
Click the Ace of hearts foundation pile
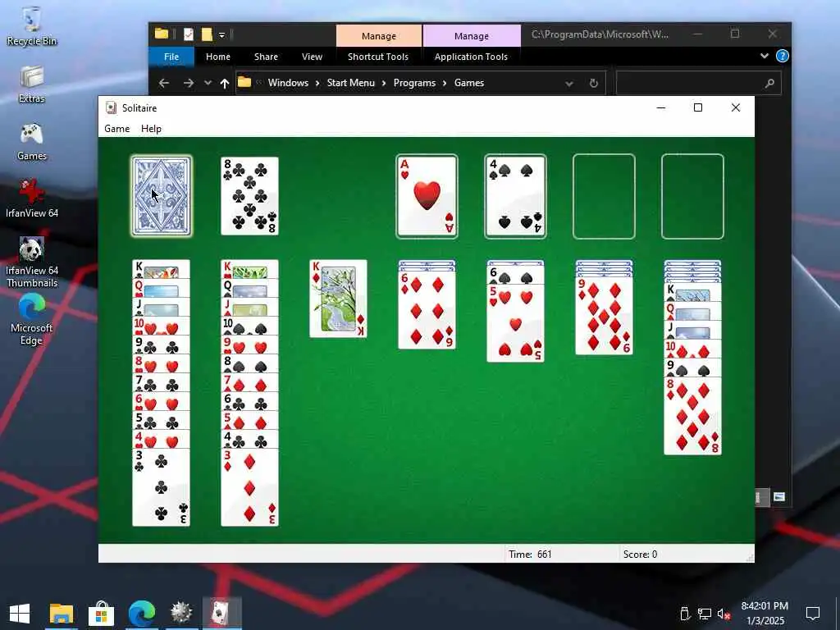click(427, 196)
